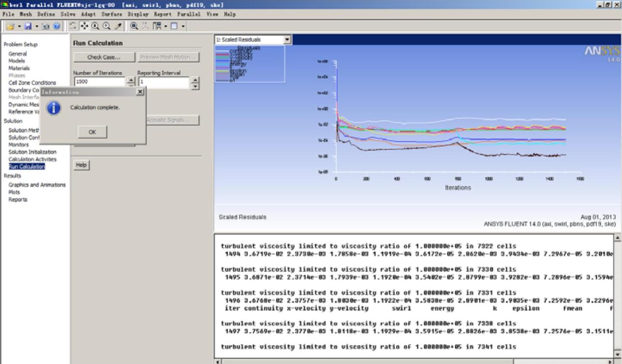Open the Scaled Residuals window dropdown
This screenshot has height=364, width=622.
[x=287, y=40]
